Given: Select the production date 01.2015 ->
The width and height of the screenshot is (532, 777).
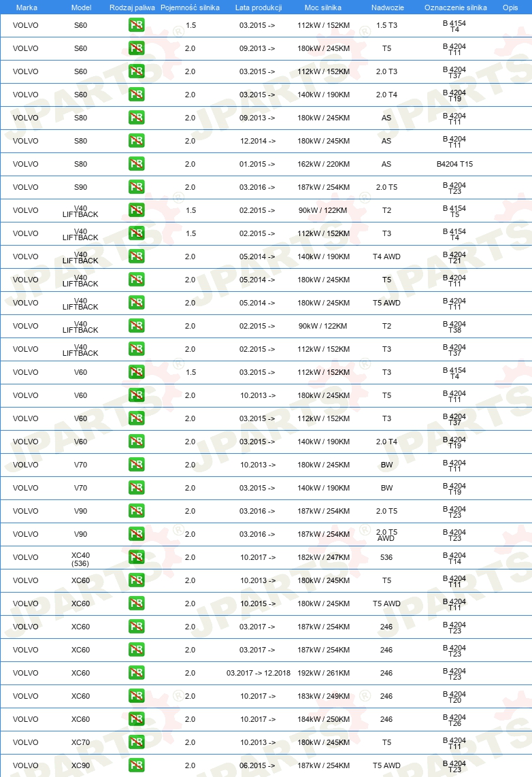Looking at the screenshot, I should (x=257, y=164).
